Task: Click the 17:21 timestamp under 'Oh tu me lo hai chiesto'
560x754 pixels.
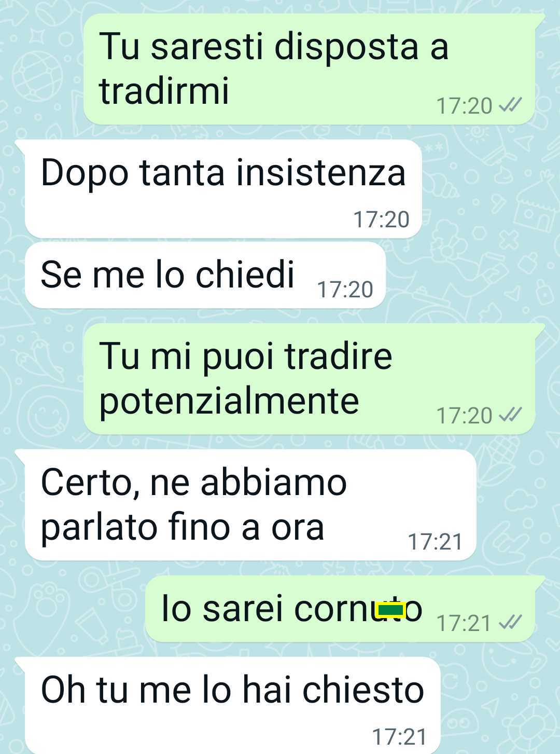Action: pos(399,737)
